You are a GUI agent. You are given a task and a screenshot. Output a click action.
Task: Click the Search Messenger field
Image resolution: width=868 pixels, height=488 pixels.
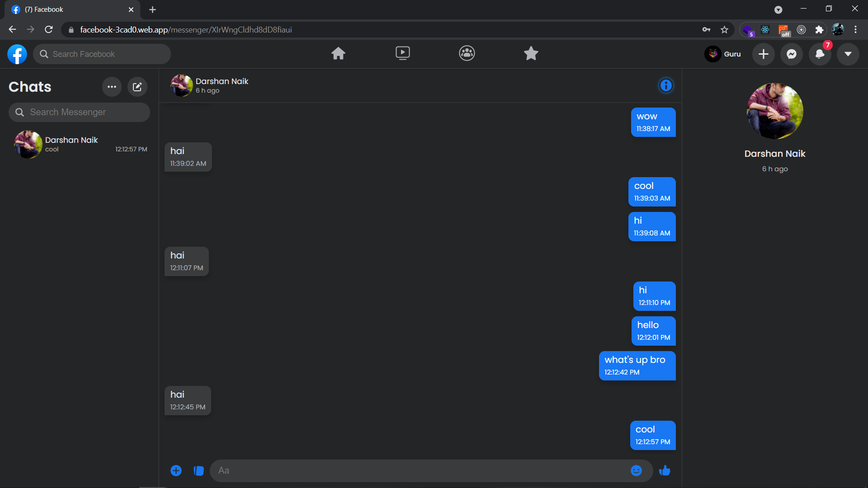click(x=79, y=112)
